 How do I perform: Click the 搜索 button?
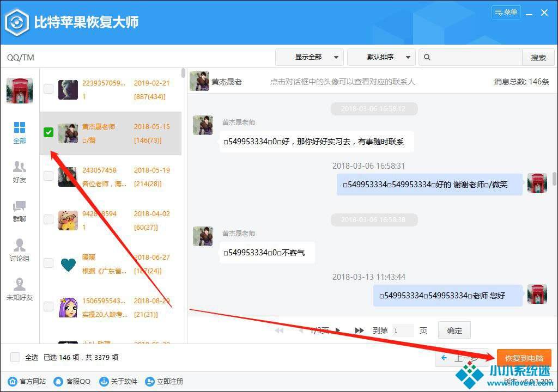pyautogui.click(x=538, y=58)
